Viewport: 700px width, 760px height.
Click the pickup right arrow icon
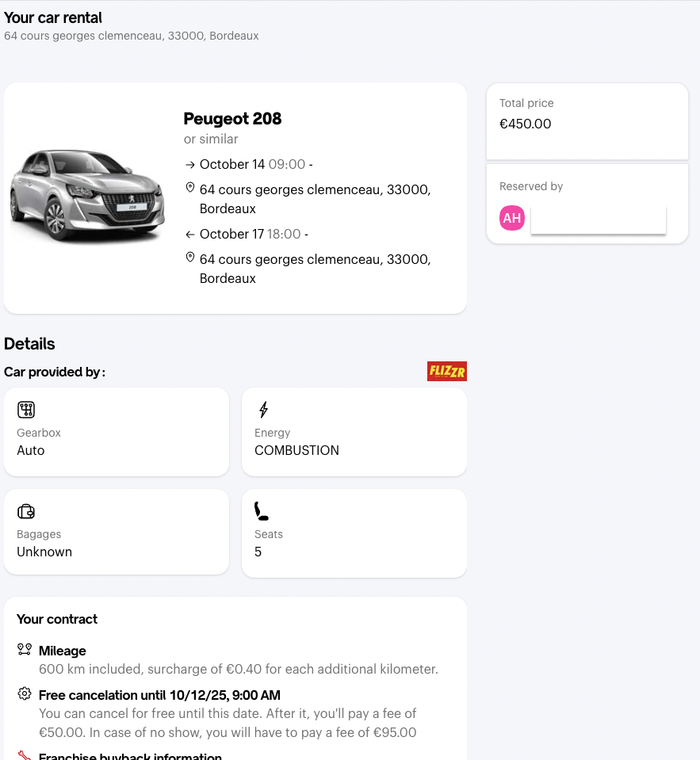pyautogui.click(x=189, y=165)
